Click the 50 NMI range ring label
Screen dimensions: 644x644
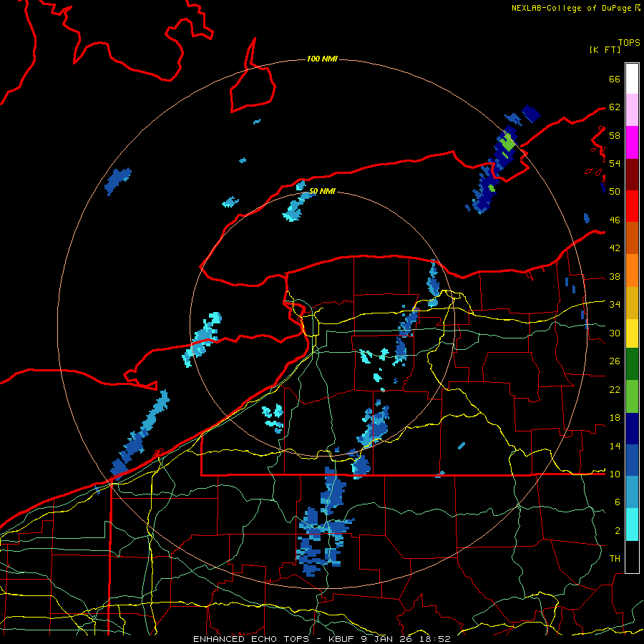tap(322, 191)
